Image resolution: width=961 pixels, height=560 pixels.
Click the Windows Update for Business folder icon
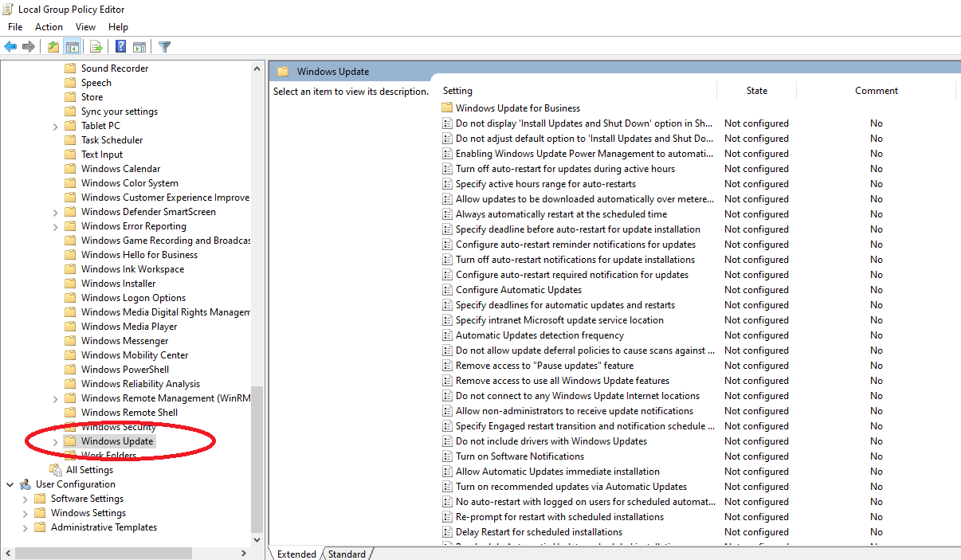(447, 108)
